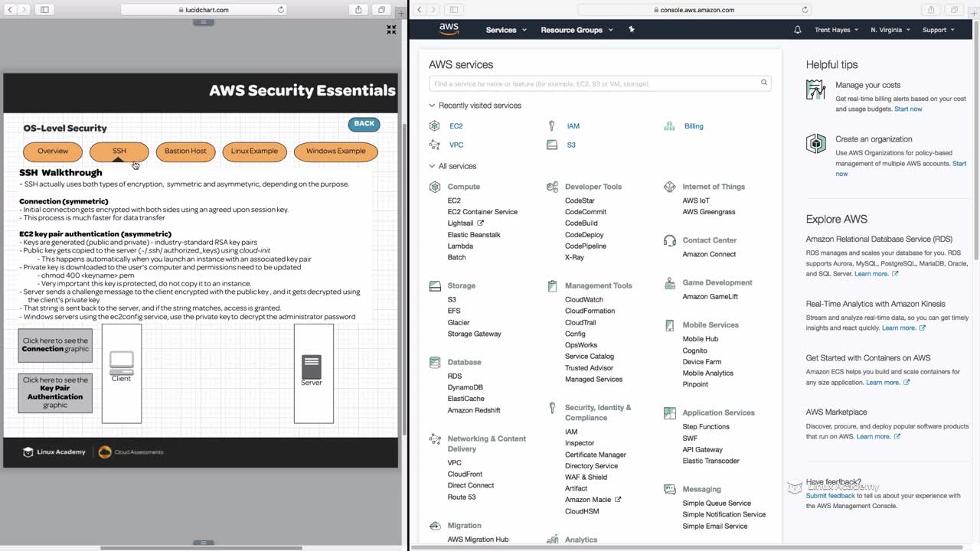This screenshot has height=551, width=980.
Task: Open the CloudFormation service link
Action: tap(590, 311)
